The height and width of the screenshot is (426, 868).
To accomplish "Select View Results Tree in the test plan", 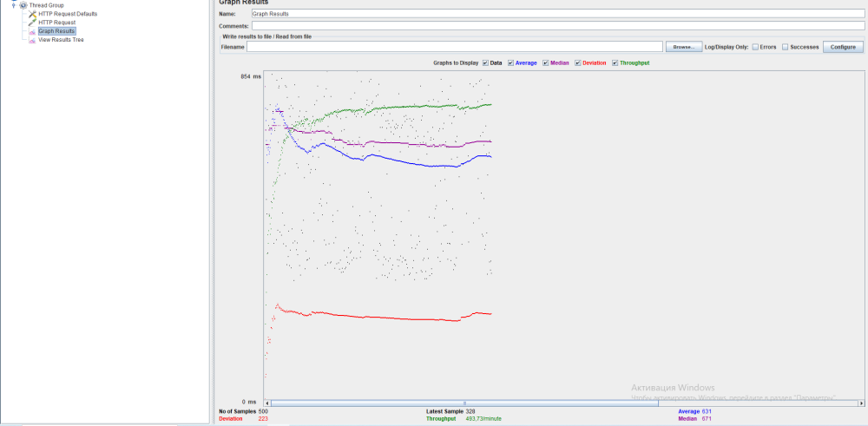I will (x=61, y=40).
